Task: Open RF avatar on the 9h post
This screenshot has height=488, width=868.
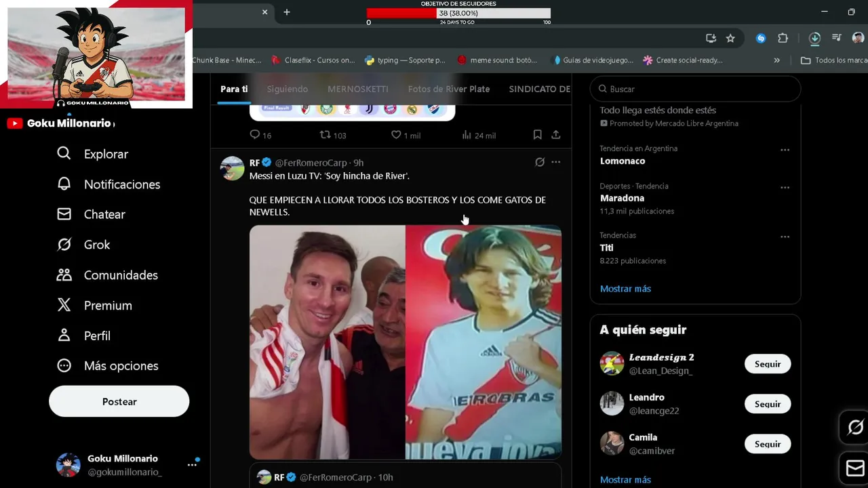Action: 233,168
